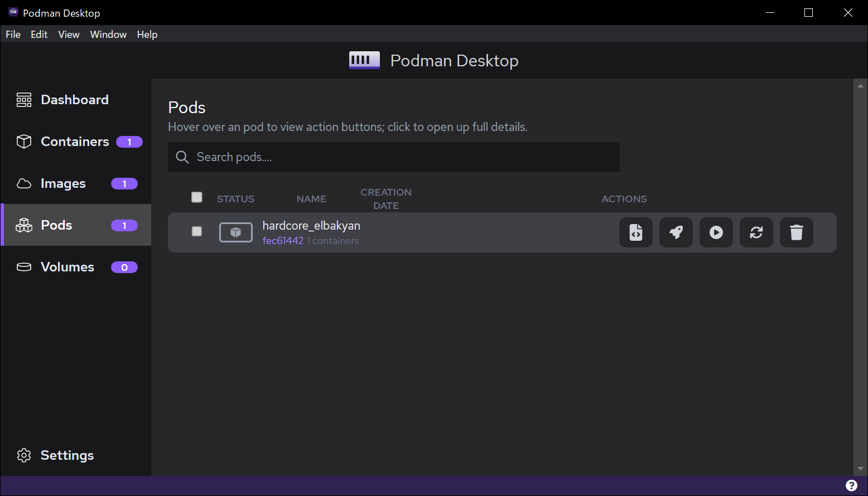Click the Settings gear icon
The image size is (868, 496).
(x=24, y=455)
